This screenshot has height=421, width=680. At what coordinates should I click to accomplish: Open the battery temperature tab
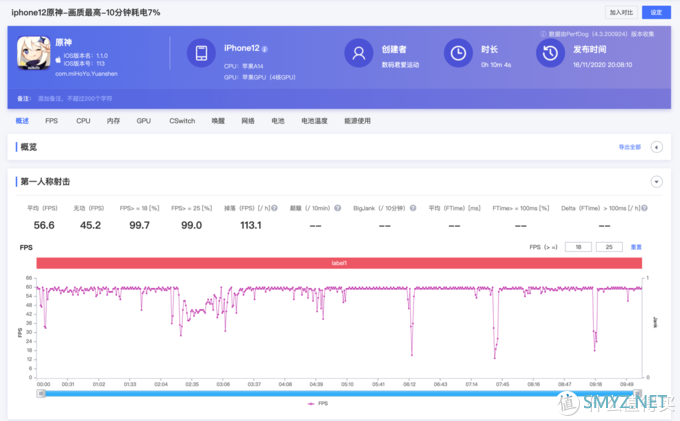click(314, 121)
